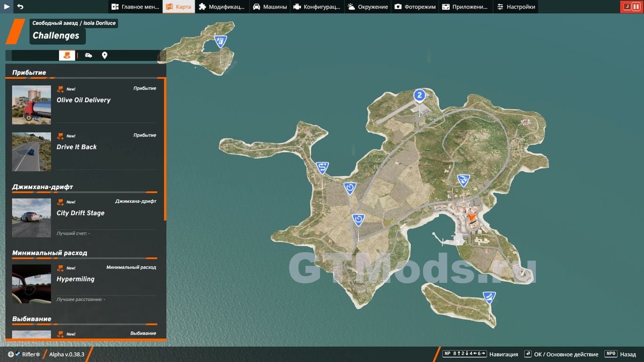Open the Главное меню menu
This screenshot has width=644, height=362.
[x=135, y=7]
